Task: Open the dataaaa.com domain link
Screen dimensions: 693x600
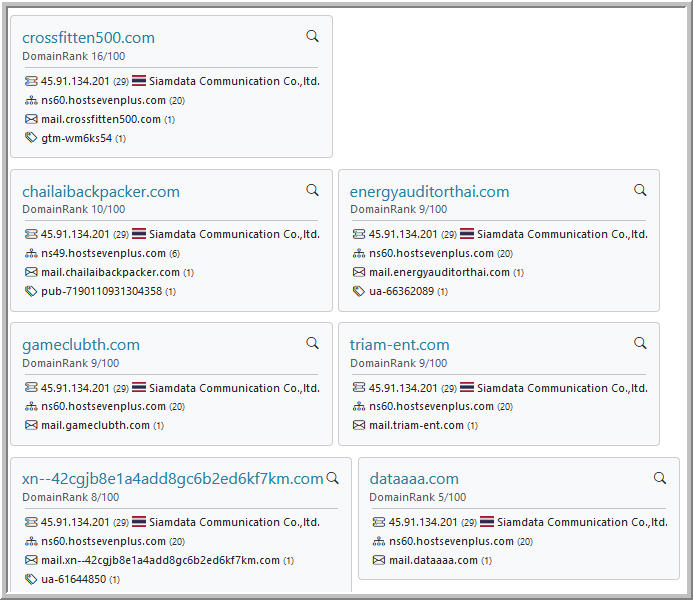Action: click(414, 479)
